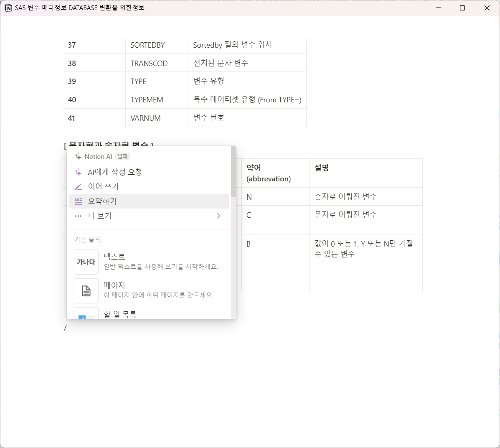
Task: Insert a 할 일 목록 block
Action: tap(149, 313)
